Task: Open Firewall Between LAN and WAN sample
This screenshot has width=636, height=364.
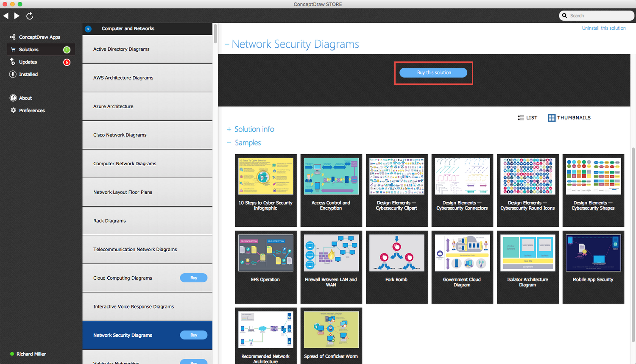Action: [x=331, y=267]
